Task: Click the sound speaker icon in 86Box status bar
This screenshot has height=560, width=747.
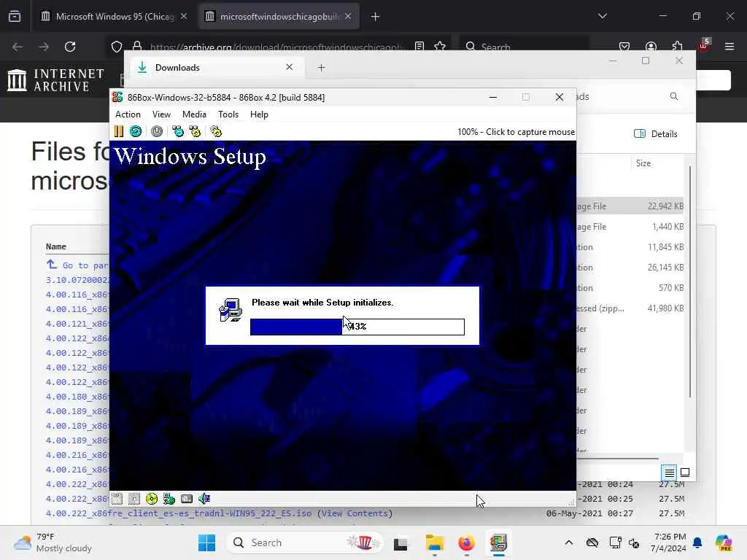Action: (x=204, y=499)
